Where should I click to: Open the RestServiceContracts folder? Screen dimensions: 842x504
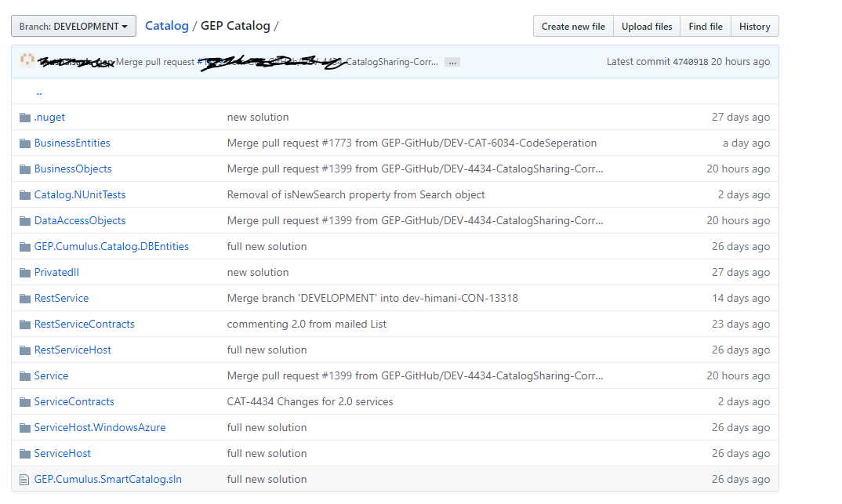point(85,324)
